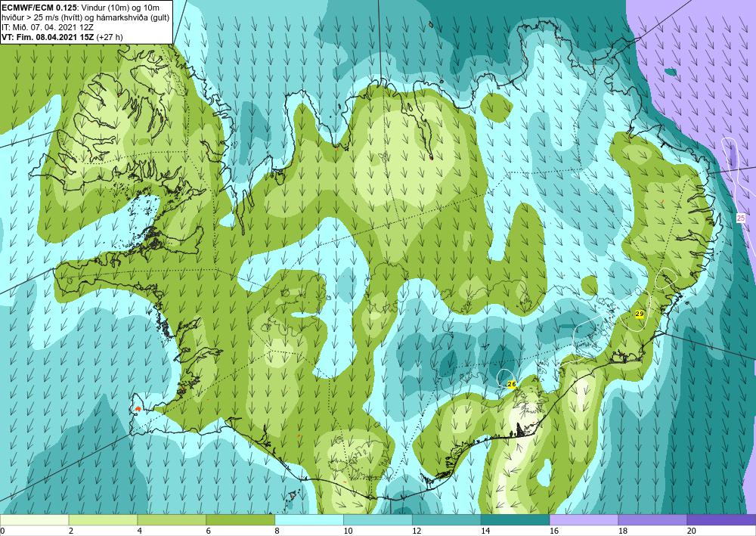This screenshot has width=756, height=536.
Task: Select the 18–20 m/s violet legend swatch
Action: pyautogui.click(x=653, y=520)
